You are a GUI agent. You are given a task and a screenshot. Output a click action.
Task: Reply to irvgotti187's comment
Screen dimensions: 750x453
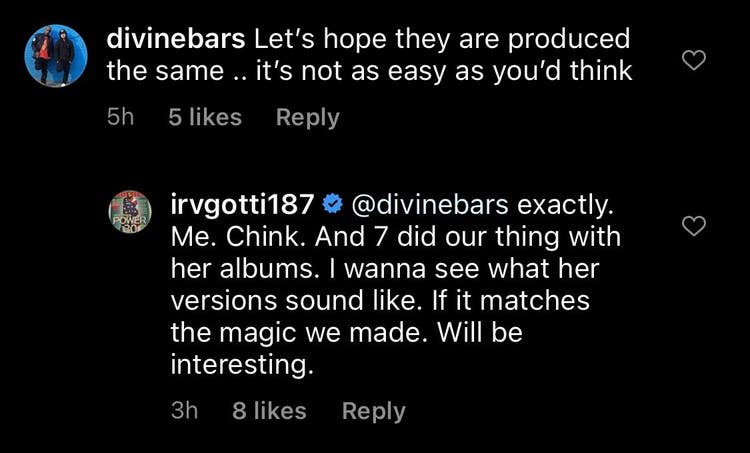[x=373, y=411]
